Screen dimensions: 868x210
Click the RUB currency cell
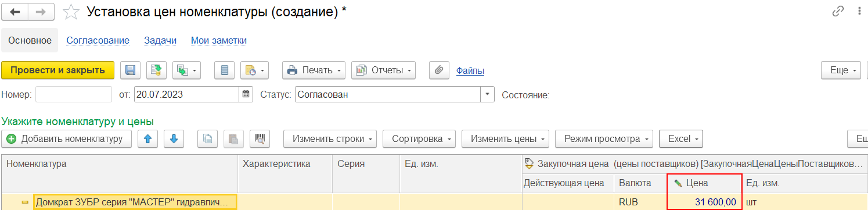[641, 202]
